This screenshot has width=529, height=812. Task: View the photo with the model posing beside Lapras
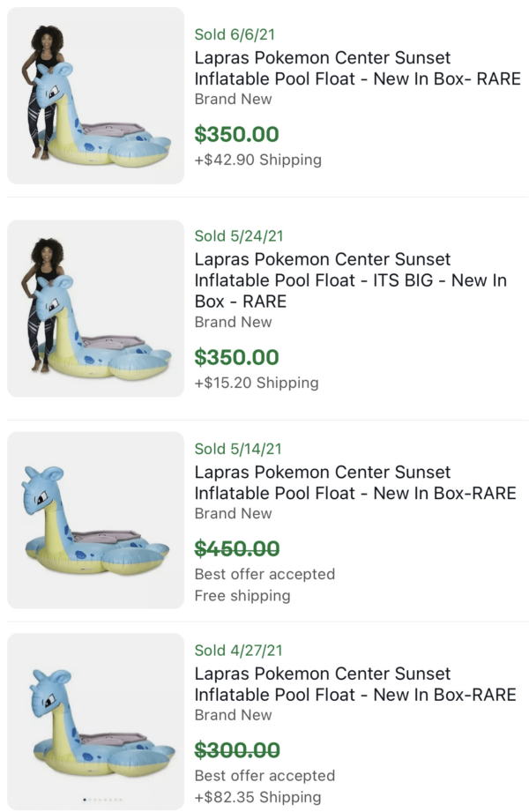click(94, 95)
